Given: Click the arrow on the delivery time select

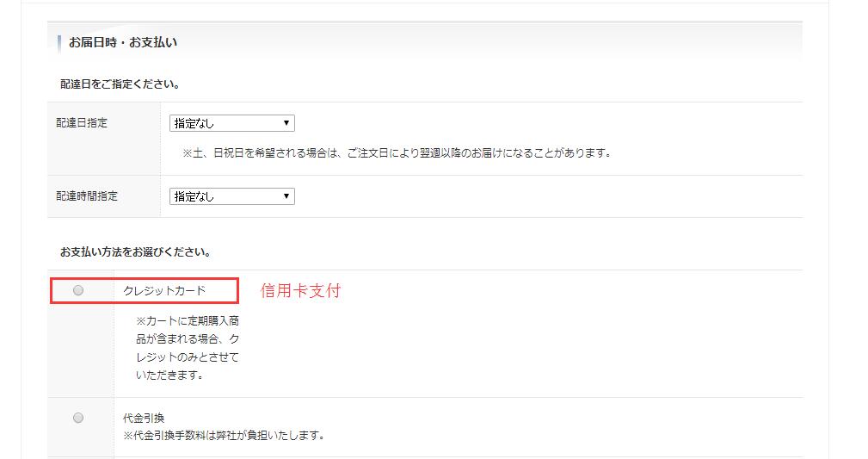Looking at the screenshot, I should pos(286,196).
